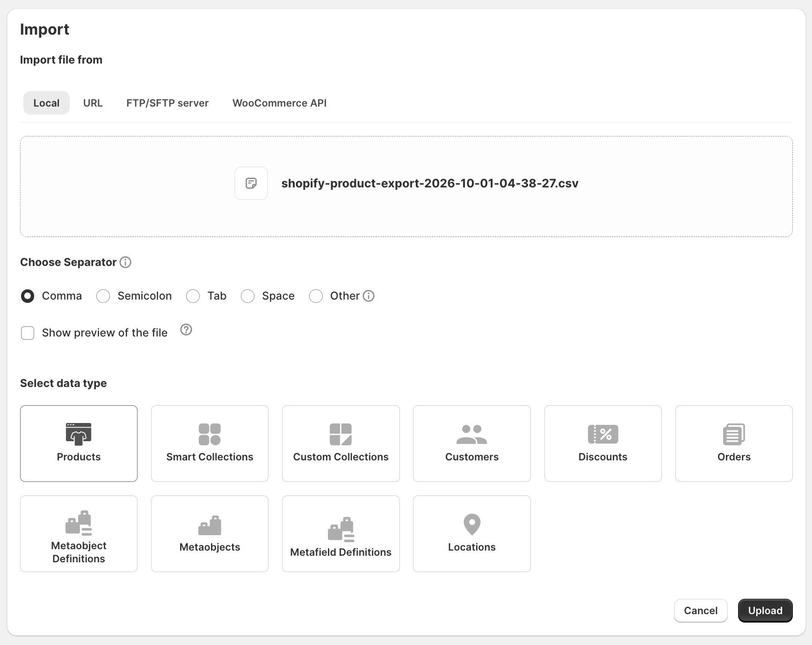Image resolution: width=812 pixels, height=645 pixels.
Task: Click the Customers label text
Action: coord(471,457)
